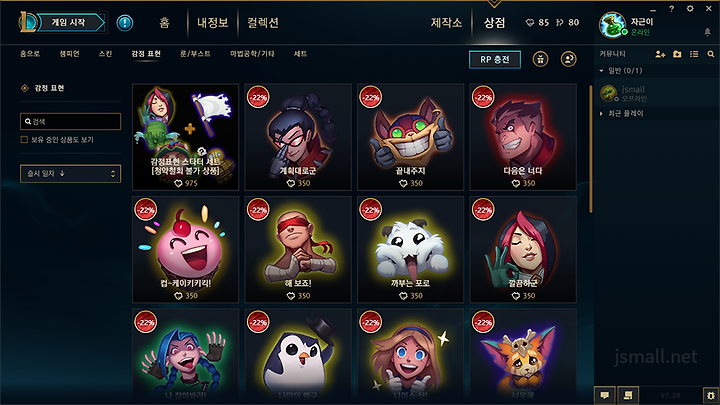Image resolution: width=720 pixels, height=405 pixels.
Task: Collapse the 일반 (0/1) friends group
Action: tap(602, 71)
